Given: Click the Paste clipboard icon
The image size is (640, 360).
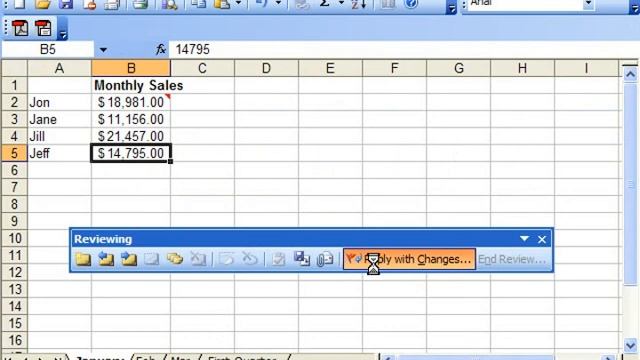Looking at the screenshot, I should (222, 4).
